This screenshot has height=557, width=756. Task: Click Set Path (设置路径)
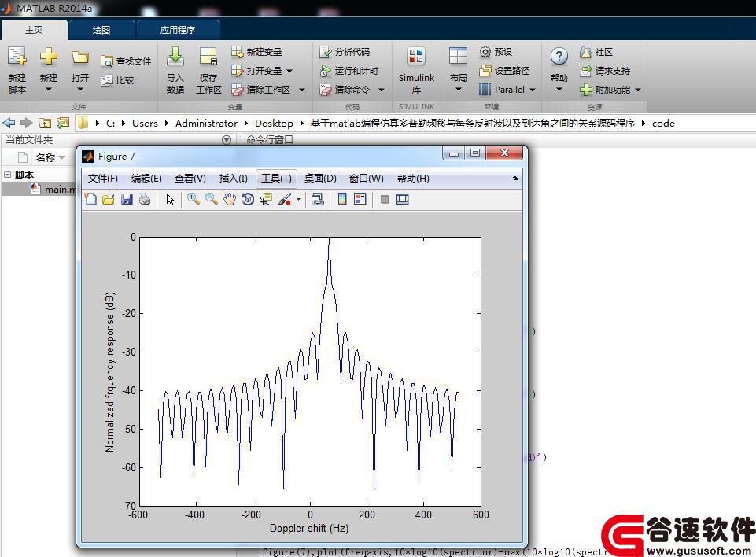(x=504, y=71)
